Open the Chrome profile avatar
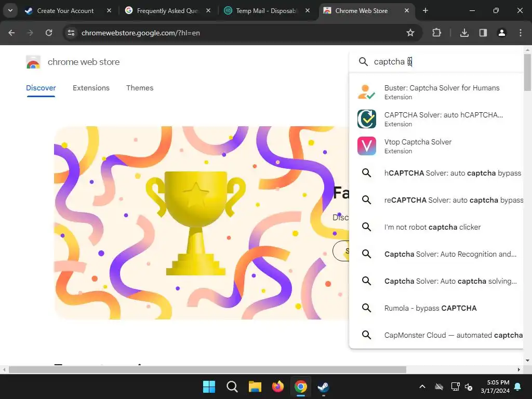The width and height of the screenshot is (532, 399). coord(502,33)
